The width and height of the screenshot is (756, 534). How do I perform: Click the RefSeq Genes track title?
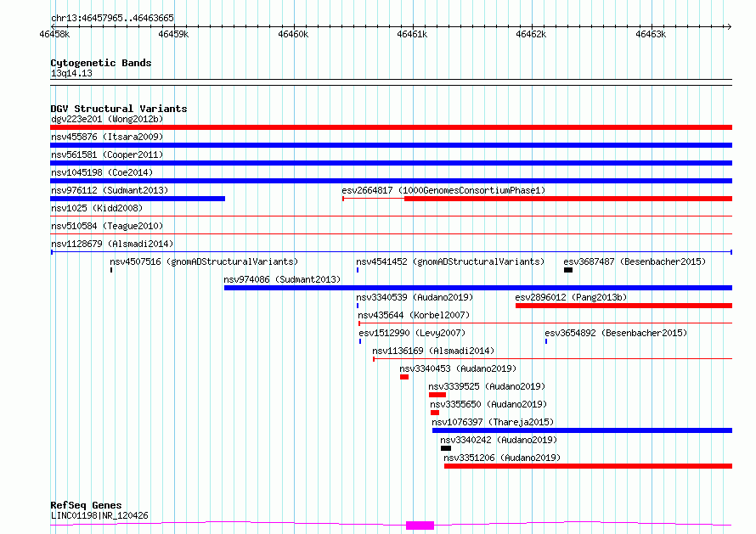point(86,505)
